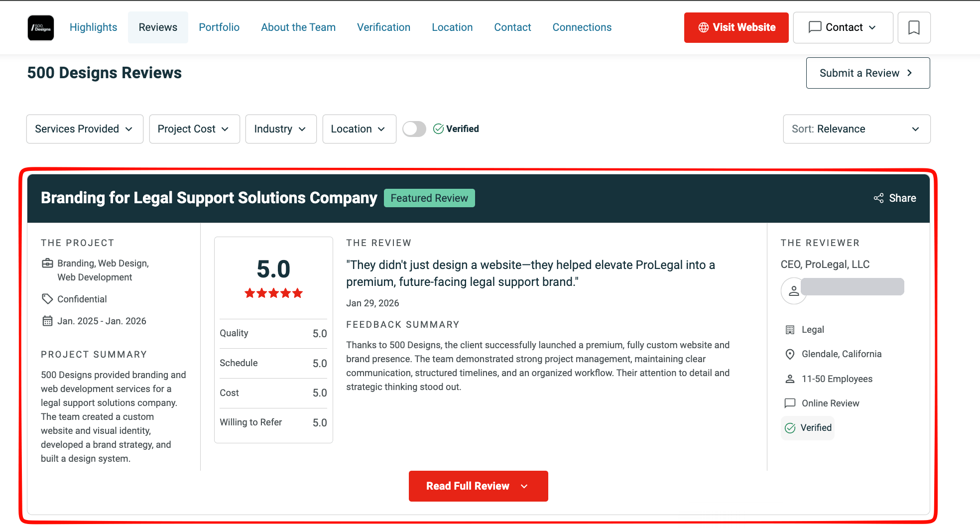Click the Quality rating row
Viewport: 980px width, 528px height.
point(273,333)
